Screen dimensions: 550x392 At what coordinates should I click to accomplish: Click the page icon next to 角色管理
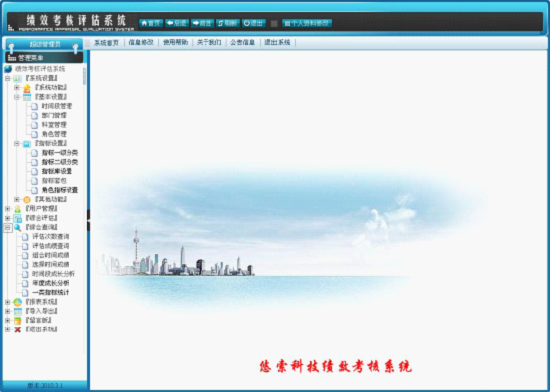pyautogui.click(x=34, y=134)
